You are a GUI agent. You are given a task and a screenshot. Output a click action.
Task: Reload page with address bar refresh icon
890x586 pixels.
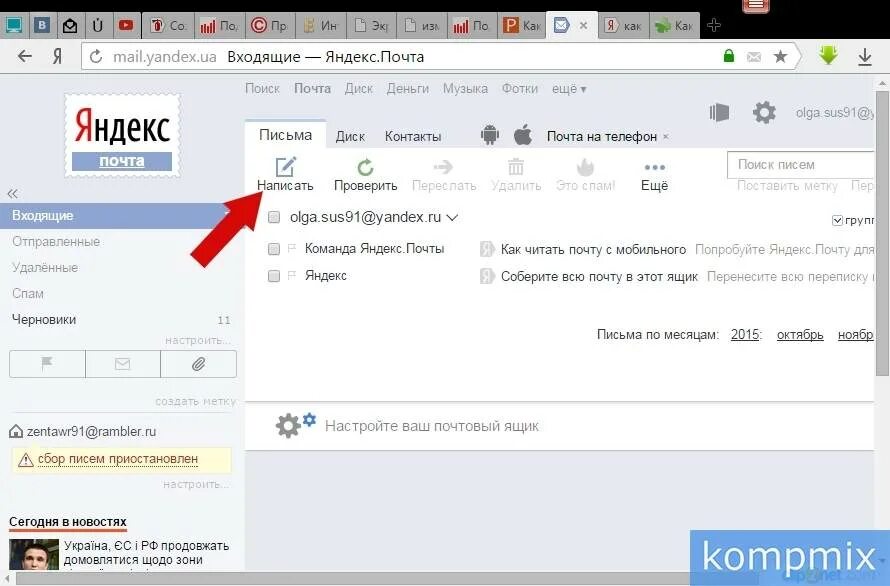click(x=96, y=56)
